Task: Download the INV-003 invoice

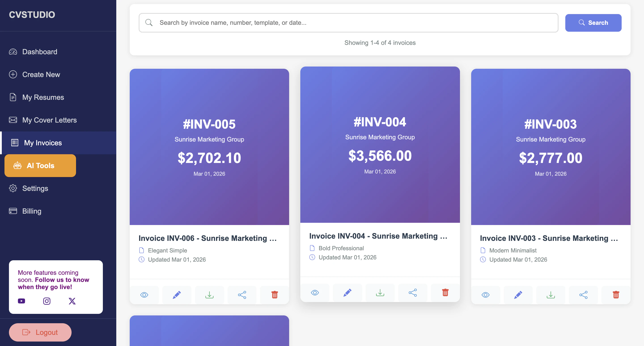Action: [x=551, y=295]
